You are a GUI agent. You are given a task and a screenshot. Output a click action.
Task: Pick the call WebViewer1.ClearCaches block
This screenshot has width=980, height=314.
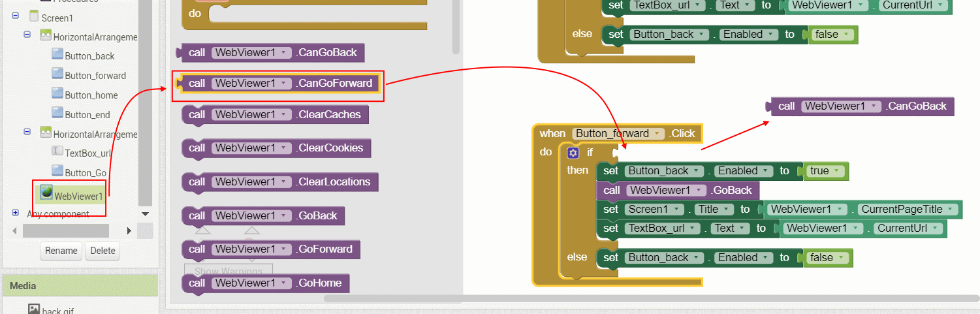[276, 114]
